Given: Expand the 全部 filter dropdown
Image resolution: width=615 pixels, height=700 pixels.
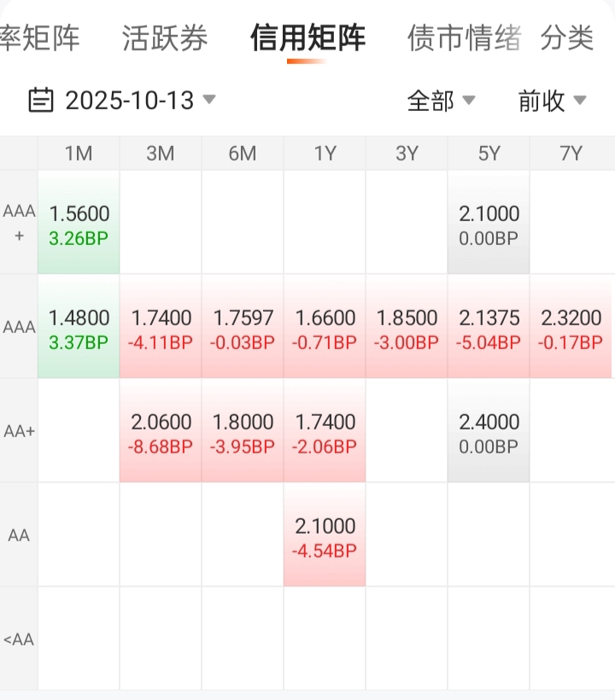Looking at the screenshot, I should pyautogui.click(x=441, y=101).
